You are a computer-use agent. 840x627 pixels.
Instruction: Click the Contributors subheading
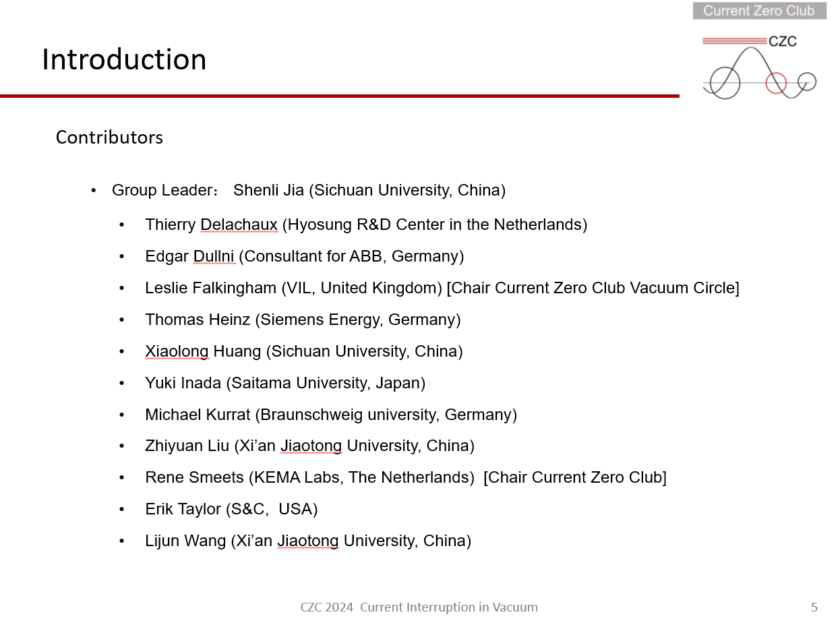click(109, 138)
